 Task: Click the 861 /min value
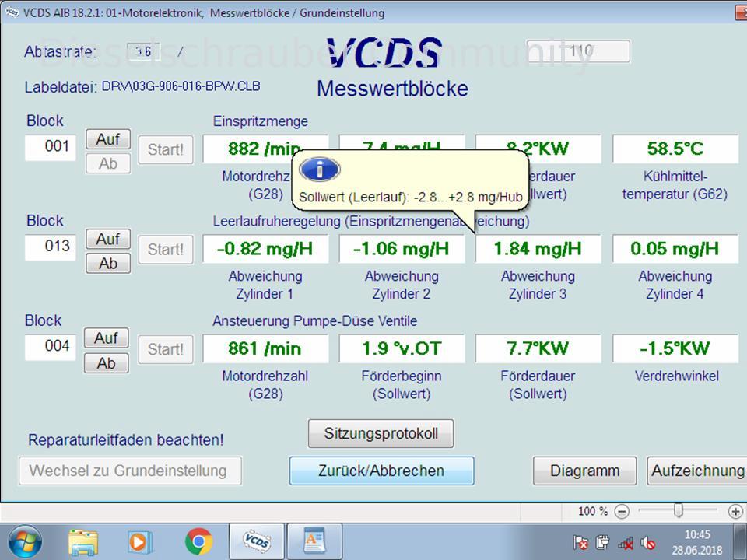[x=265, y=348]
